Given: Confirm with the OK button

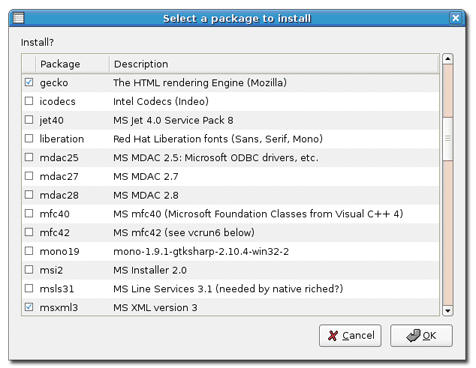Looking at the screenshot, I should (x=421, y=336).
